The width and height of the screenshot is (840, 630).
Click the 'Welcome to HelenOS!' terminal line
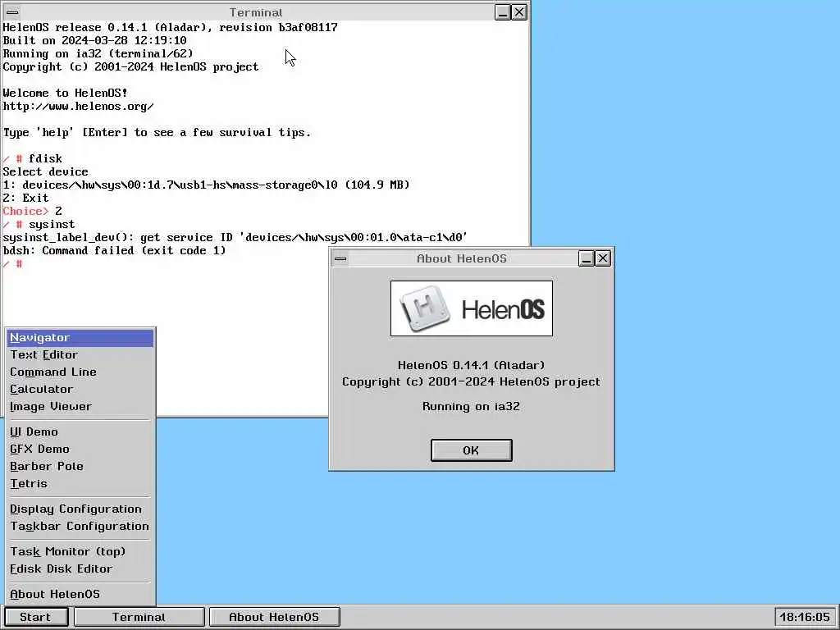point(65,94)
